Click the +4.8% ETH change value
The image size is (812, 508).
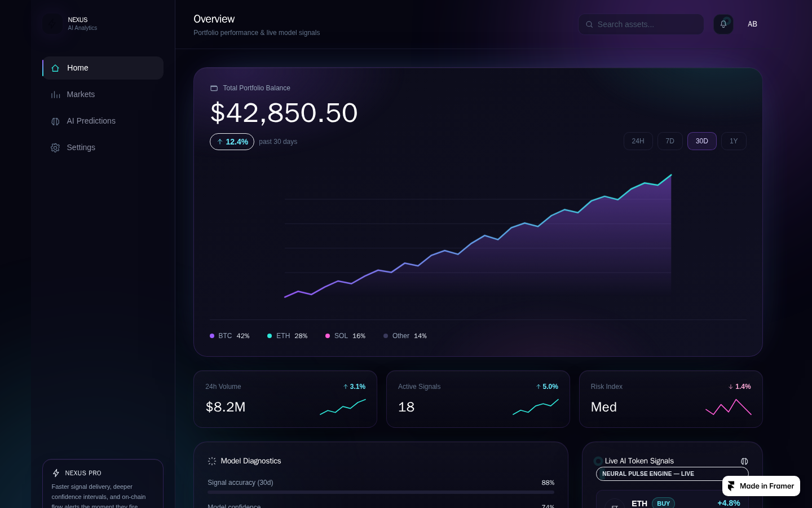(x=729, y=503)
